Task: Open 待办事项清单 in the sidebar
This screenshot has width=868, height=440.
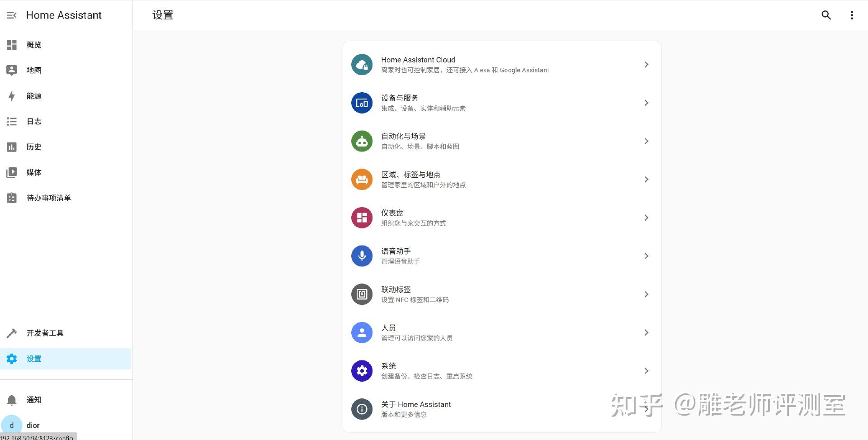Action: (x=49, y=198)
